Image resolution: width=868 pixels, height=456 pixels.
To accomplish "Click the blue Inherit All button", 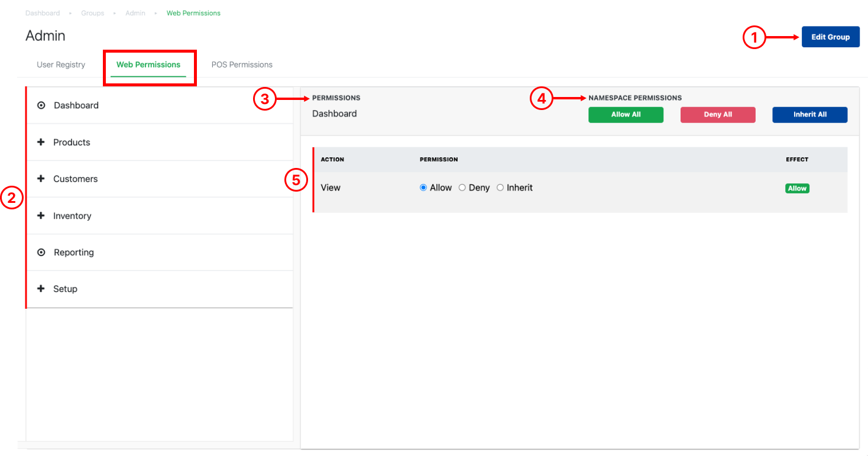I will coord(809,115).
